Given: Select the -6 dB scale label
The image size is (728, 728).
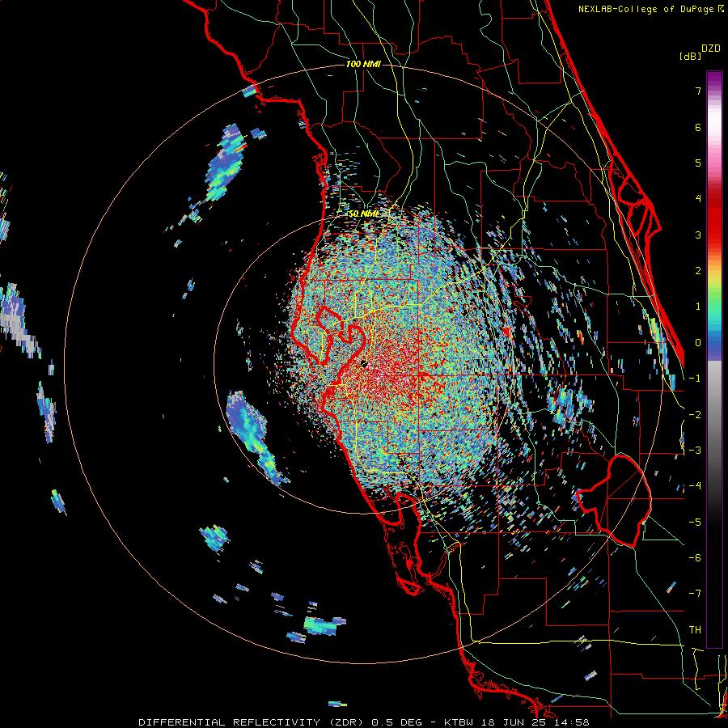Looking at the screenshot, I should 695,558.
